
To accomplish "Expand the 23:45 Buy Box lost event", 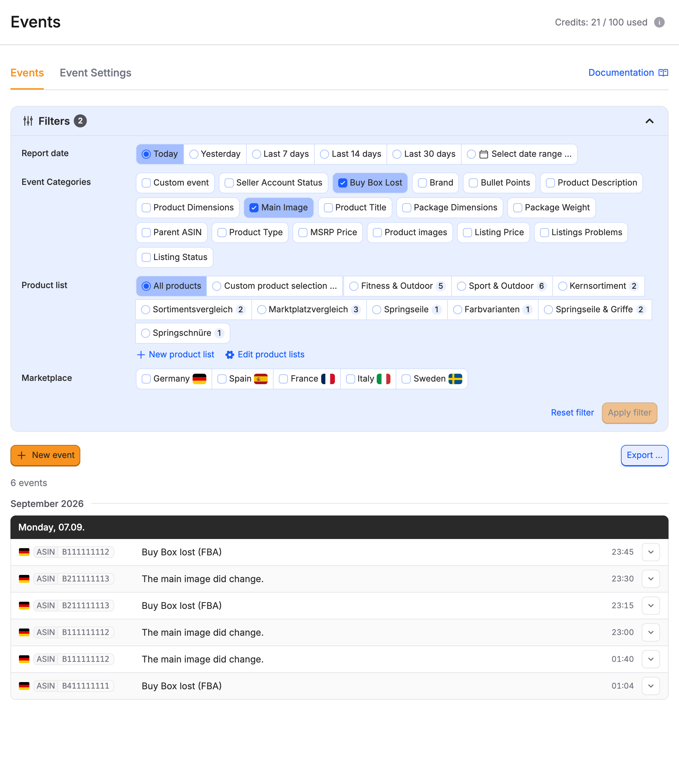I will 651,552.
